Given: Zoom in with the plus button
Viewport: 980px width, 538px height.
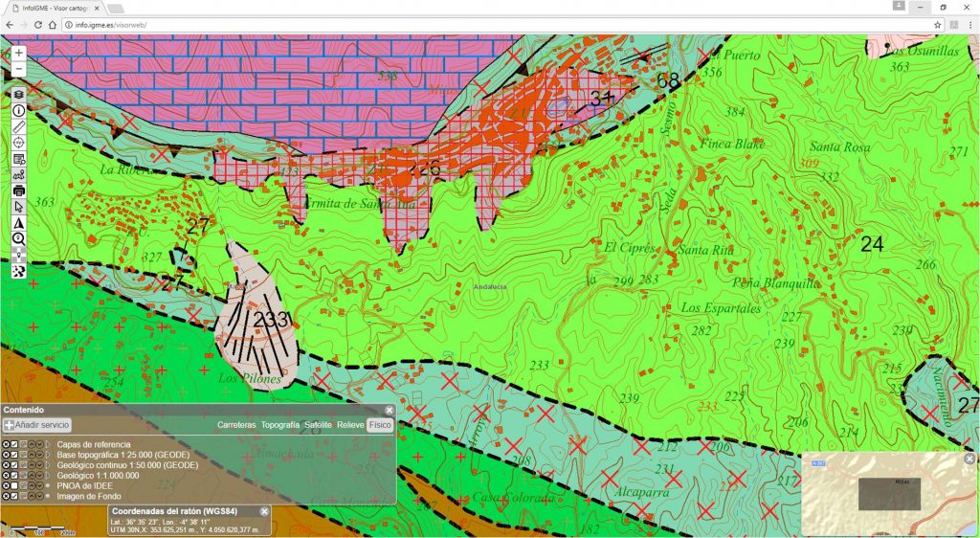Looking at the screenshot, I should pos(19,53).
